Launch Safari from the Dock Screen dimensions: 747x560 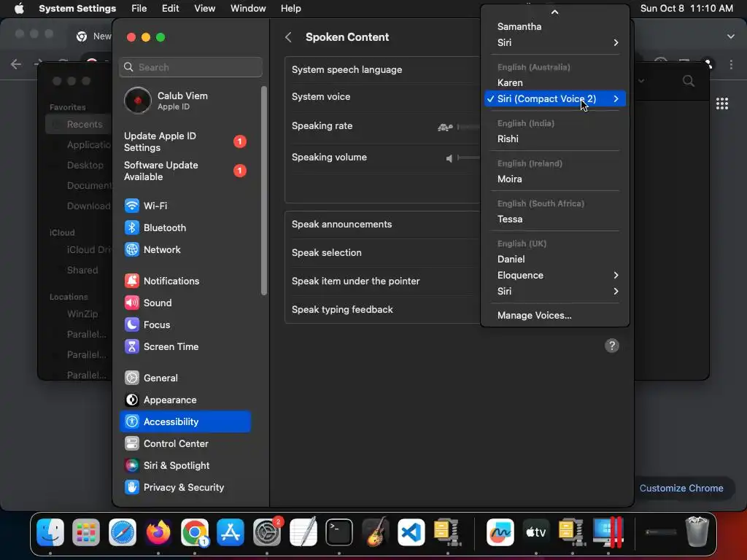coord(123,532)
